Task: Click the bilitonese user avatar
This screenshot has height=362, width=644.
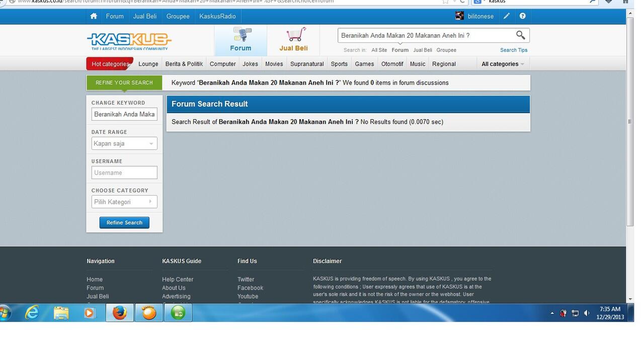Action: (x=459, y=16)
